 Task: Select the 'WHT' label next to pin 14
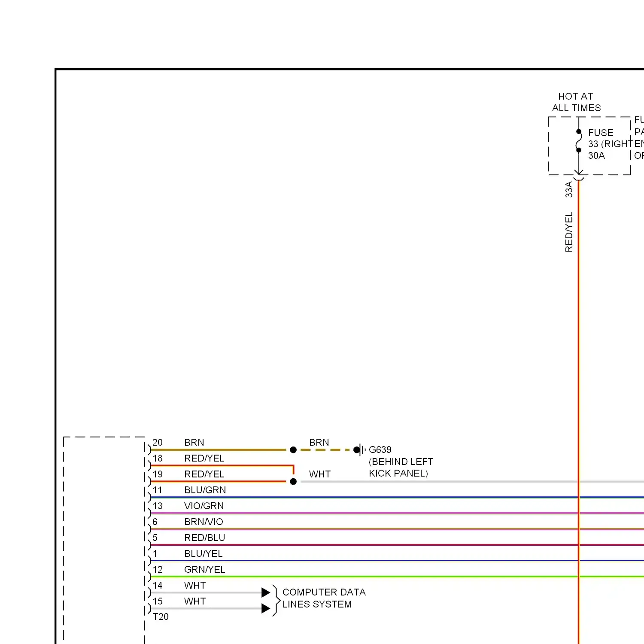click(195, 585)
